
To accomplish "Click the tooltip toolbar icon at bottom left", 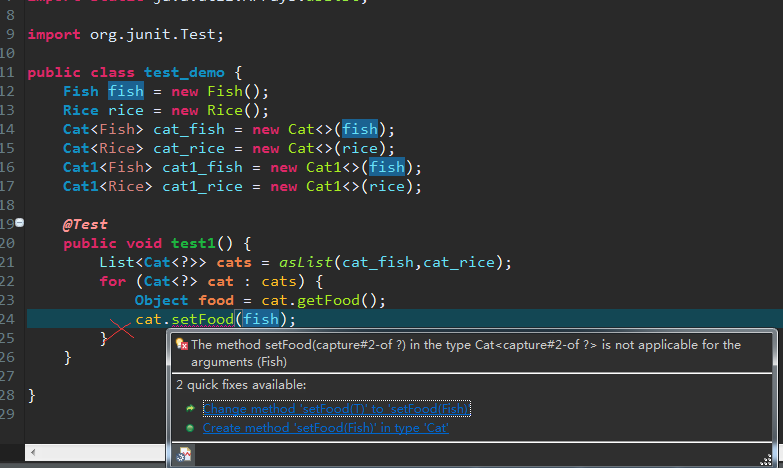I will (x=184, y=454).
